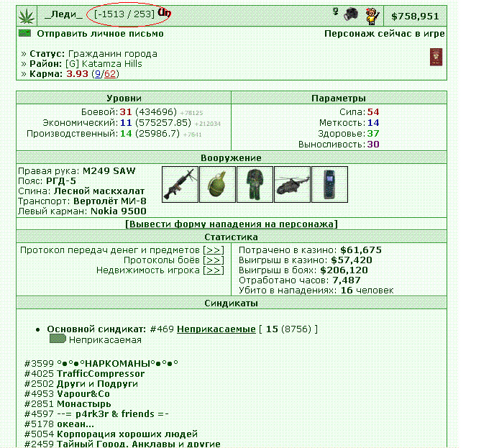The width and height of the screenshot is (494, 448).
Task: Select the Nokia 9500 phone image
Action: 329,184
